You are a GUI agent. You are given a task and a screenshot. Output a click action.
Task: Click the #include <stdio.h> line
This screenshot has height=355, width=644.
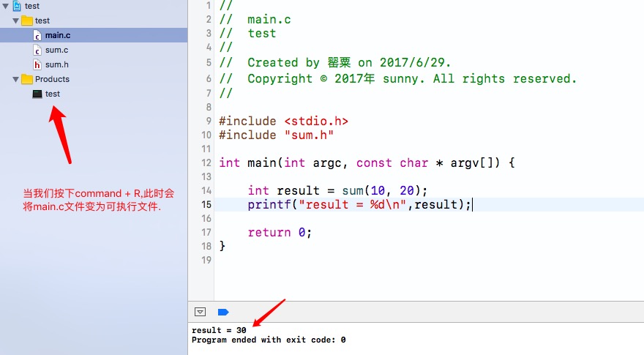point(283,122)
